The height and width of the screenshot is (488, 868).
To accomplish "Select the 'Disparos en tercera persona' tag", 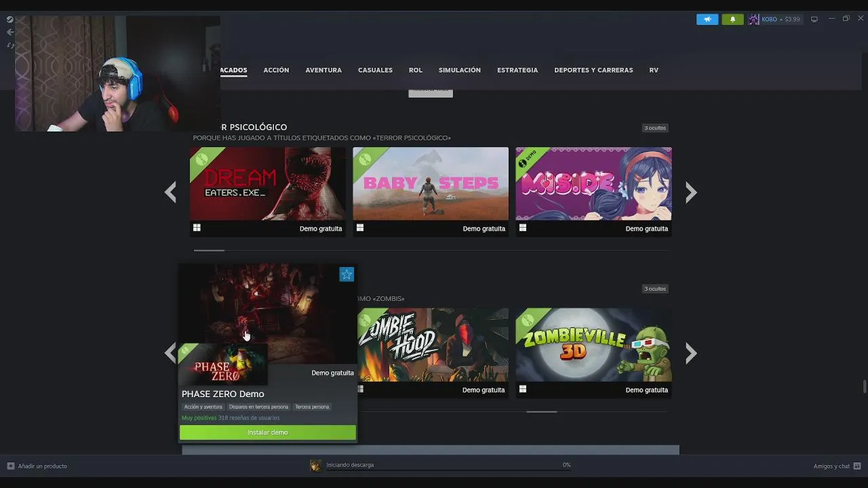I will [258, 407].
